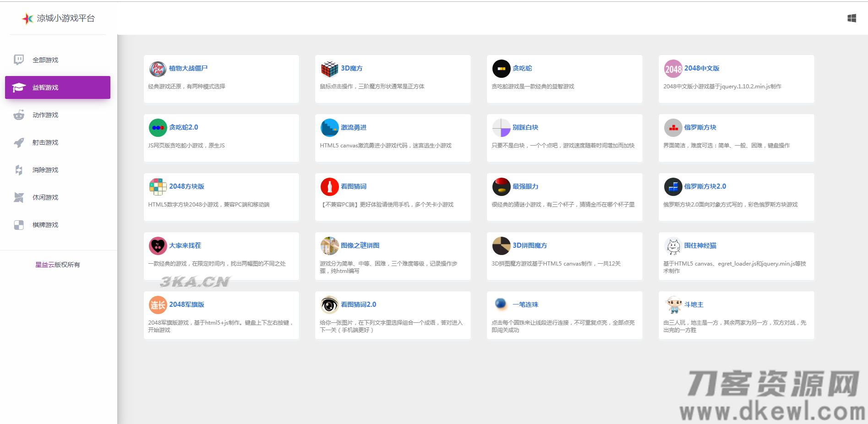This screenshot has height=424, width=868.
Task: Switch to 动作游戏 category
Action: click(x=45, y=115)
